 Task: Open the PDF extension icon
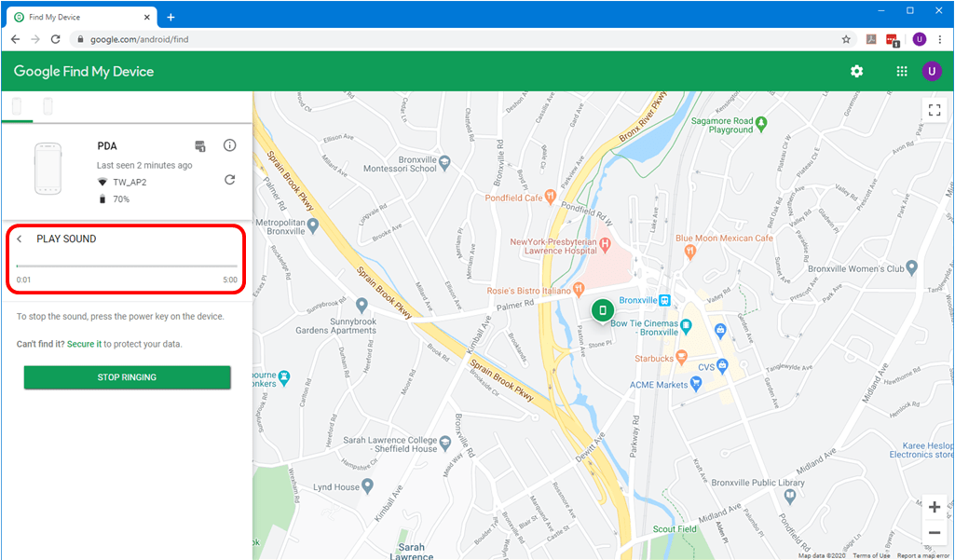(871, 40)
